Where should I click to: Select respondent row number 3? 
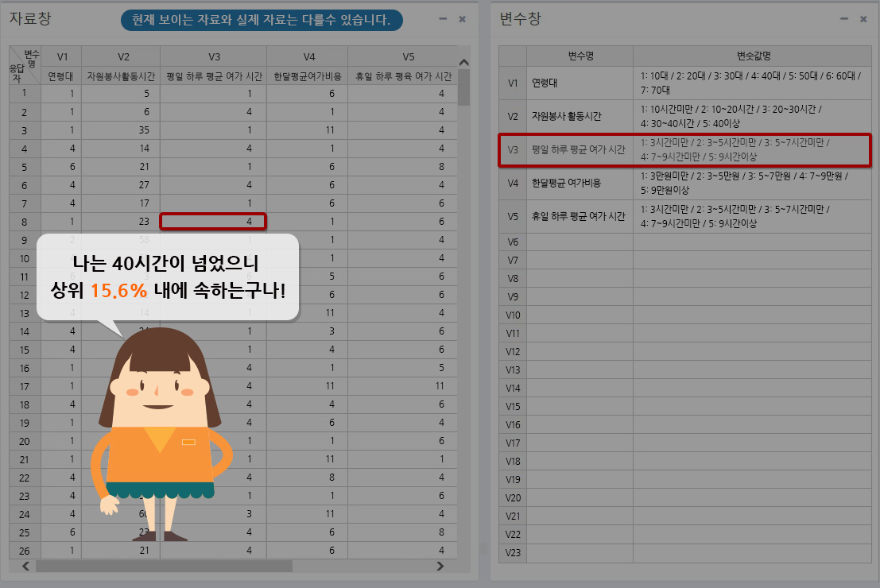[x=24, y=130]
